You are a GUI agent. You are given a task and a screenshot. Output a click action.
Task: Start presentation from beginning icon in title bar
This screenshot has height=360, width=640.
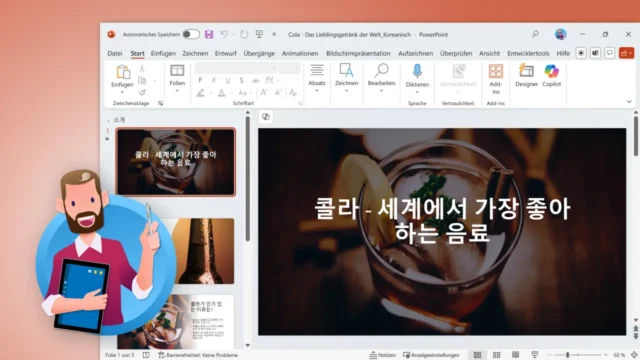tap(259, 34)
